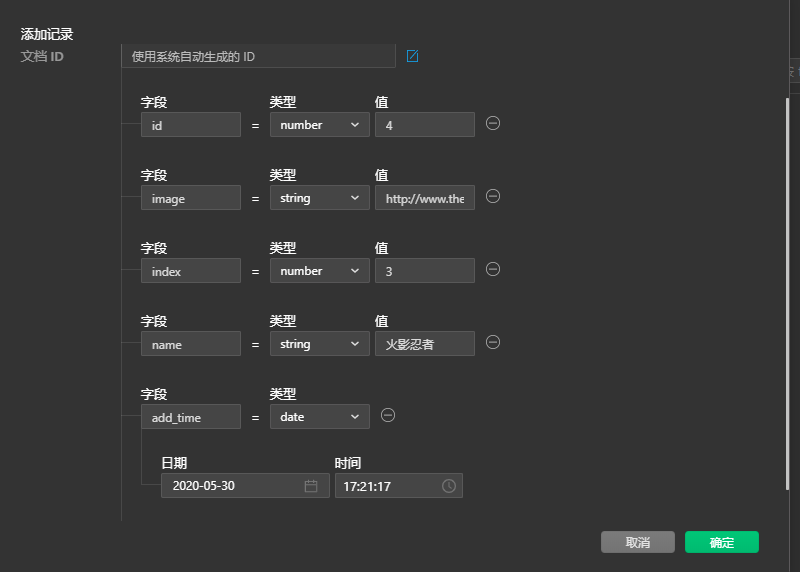The image size is (800, 572).
Task: Click the edit icon beside document ID
Action: tap(412, 56)
